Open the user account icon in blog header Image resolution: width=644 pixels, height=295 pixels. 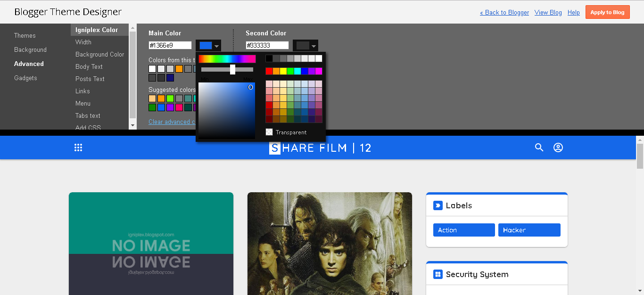coord(558,147)
